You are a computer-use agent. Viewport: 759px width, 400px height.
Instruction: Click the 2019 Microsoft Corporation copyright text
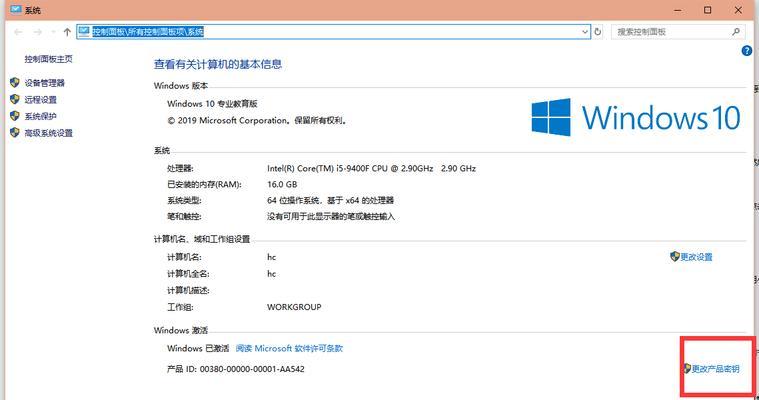point(257,121)
